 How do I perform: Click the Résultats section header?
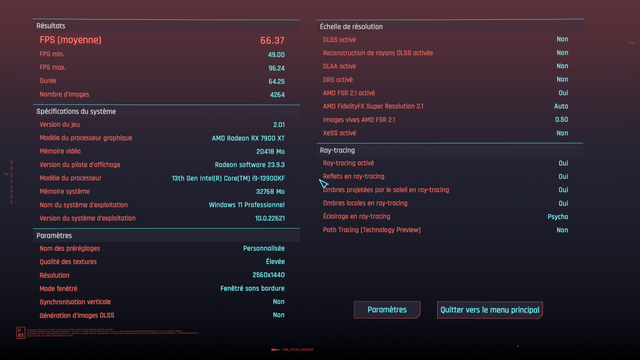point(51,26)
